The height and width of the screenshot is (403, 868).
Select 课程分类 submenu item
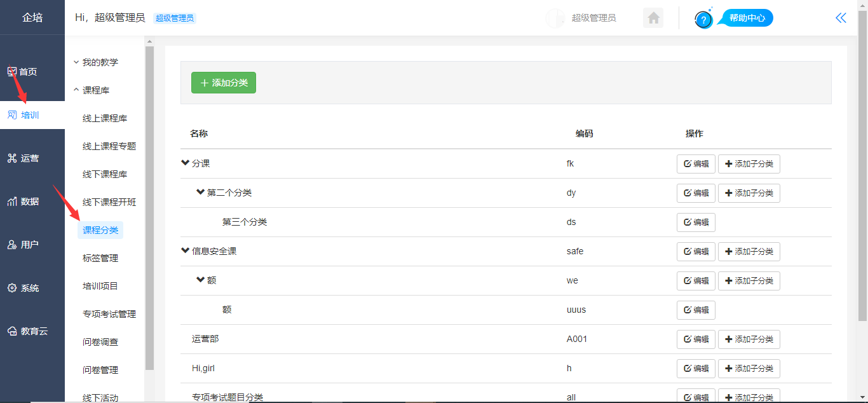click(100, 230)
